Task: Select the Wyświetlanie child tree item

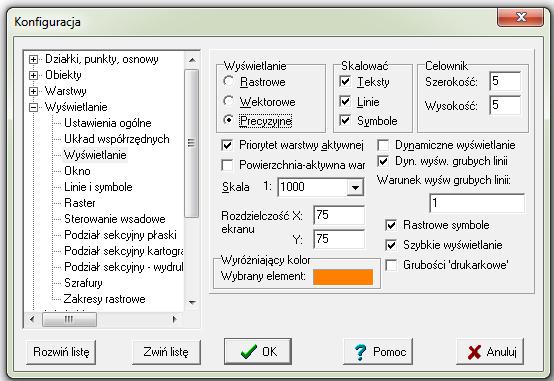Action: point(95,155)
